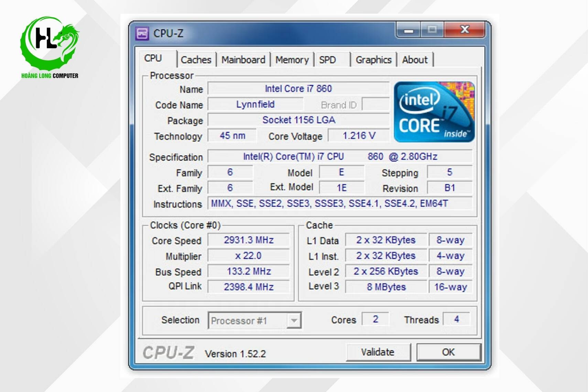Image resolution: width=588 pixels, height=392 pixels.
Task: Click the Revision value B1
Action: 449,188
